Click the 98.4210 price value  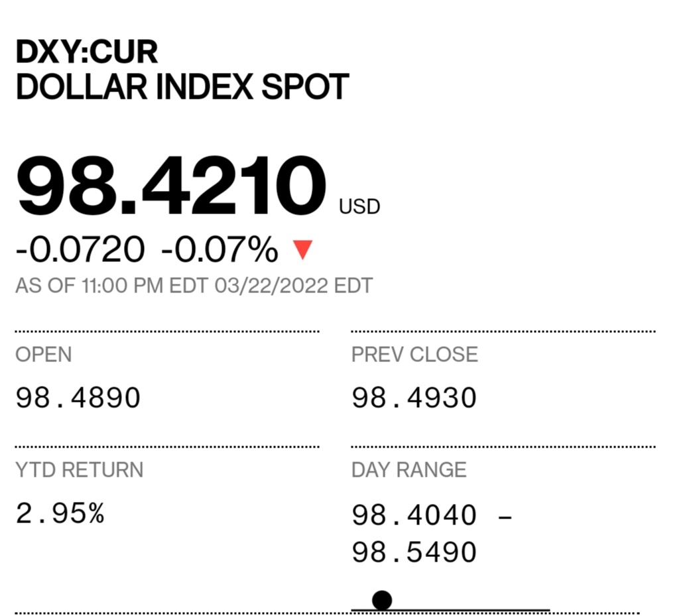pyautogui.click(x=171, y=185)
